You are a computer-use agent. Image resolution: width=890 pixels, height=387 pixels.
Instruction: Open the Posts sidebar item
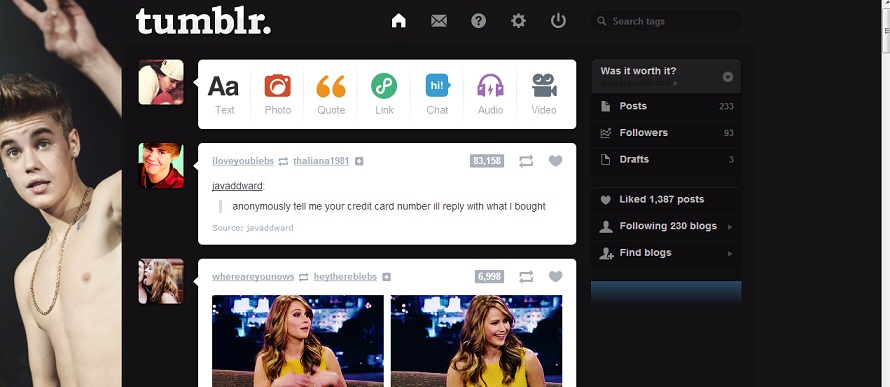(x=666, y=106)
